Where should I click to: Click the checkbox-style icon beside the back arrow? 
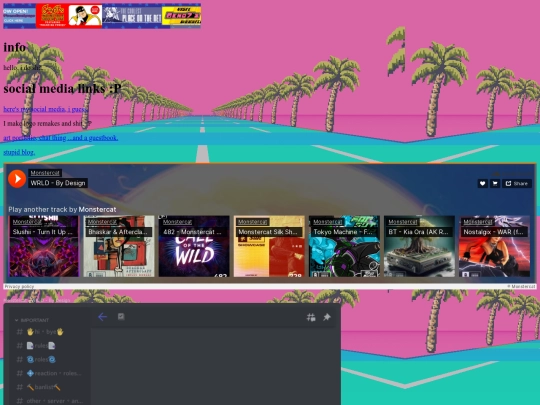[x=121, y=316]
